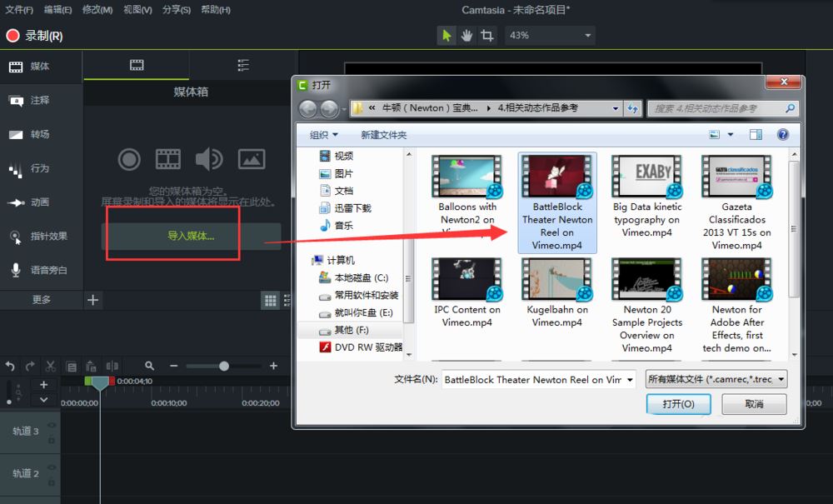The image size is (833, 504).
Task: Click the plus add-media button below media bin
Action: (x=93, y=300)
